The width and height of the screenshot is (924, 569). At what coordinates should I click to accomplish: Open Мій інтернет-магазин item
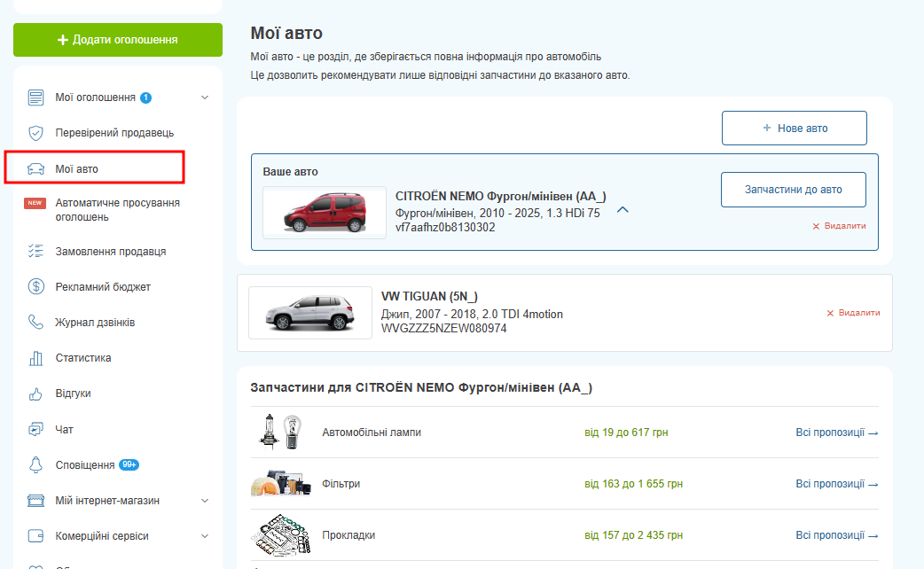point(107,501)
